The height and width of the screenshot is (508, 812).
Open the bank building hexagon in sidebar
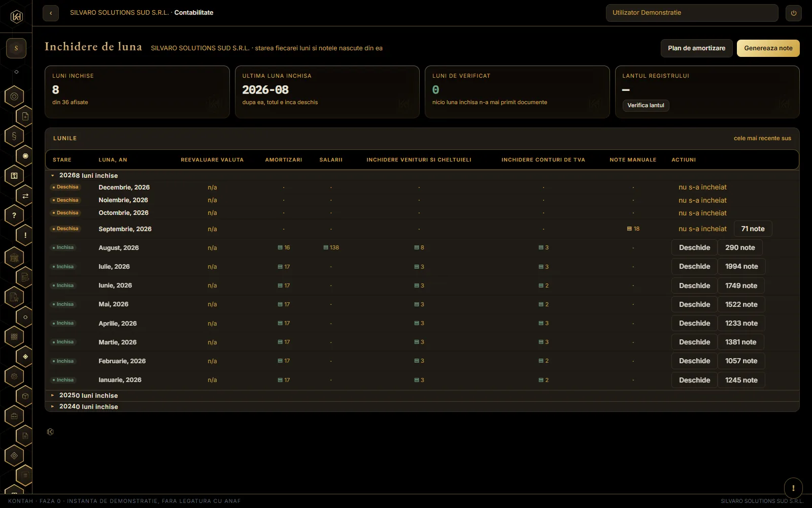coord(14,258)
